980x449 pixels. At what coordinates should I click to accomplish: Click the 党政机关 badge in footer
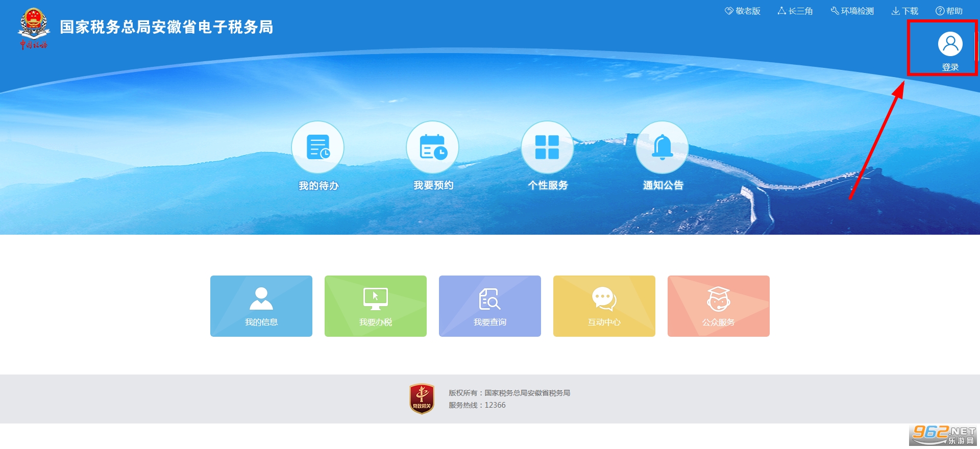pyautogui.click(x=422, y=399)
